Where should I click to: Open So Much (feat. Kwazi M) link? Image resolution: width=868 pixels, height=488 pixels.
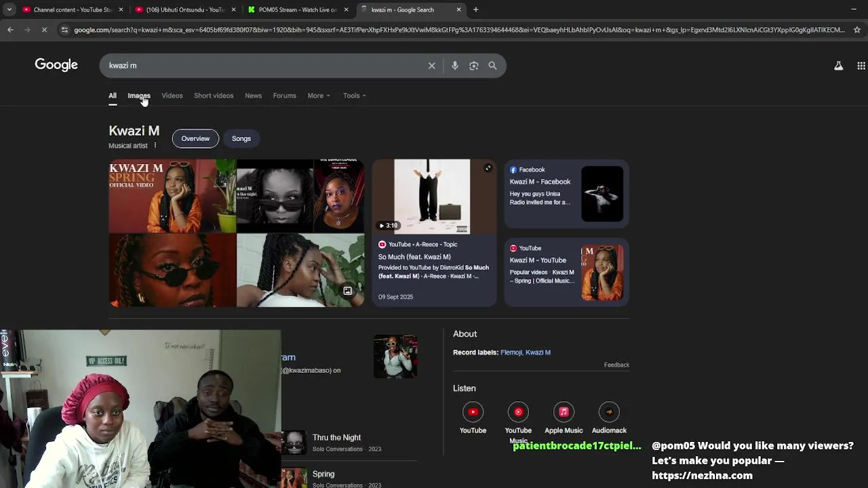tap(414, 257)
